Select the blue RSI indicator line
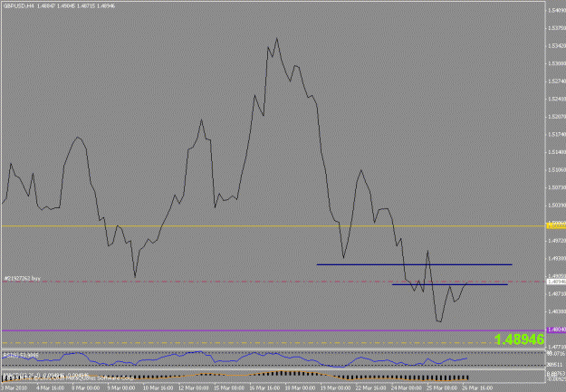The height and width of the screenshot is (392, 566). pos(235,359)
